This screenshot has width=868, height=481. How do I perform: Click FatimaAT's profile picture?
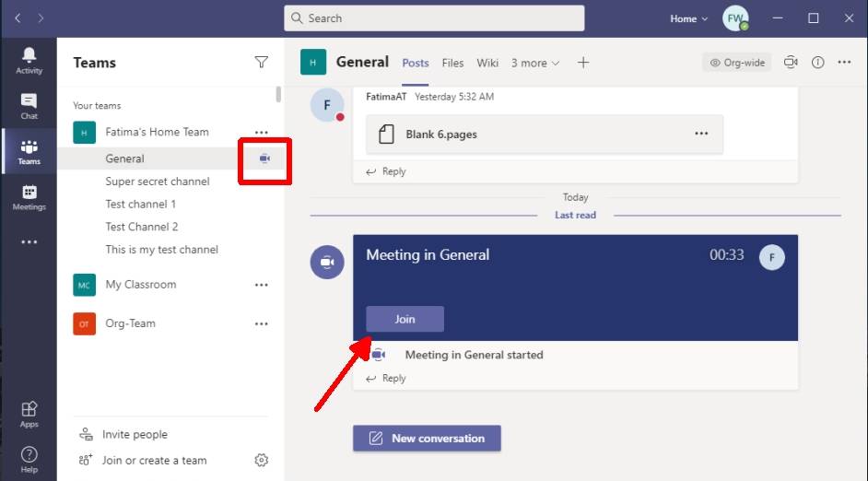coord(327,105)
